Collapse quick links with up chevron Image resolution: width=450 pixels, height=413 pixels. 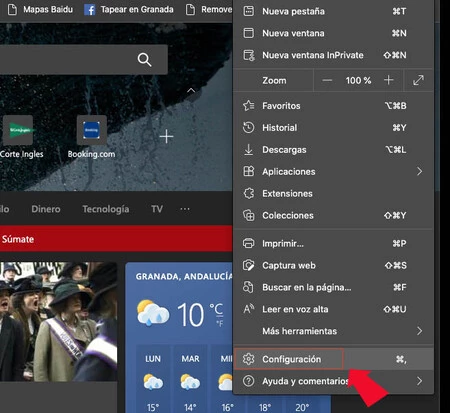point(191,90)
